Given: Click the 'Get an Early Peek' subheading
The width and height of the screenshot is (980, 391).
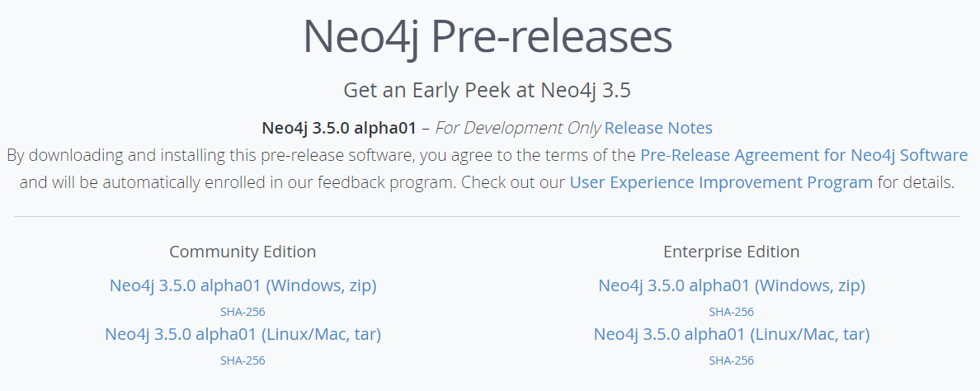Looking at the screenshot, I should tap(488, 89).
